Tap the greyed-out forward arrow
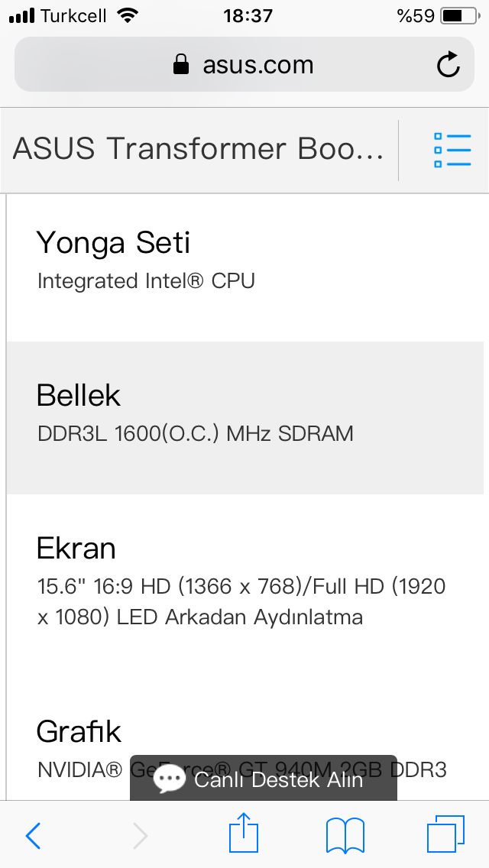Screen dimensions: 489x868 (x=140, y=835)
